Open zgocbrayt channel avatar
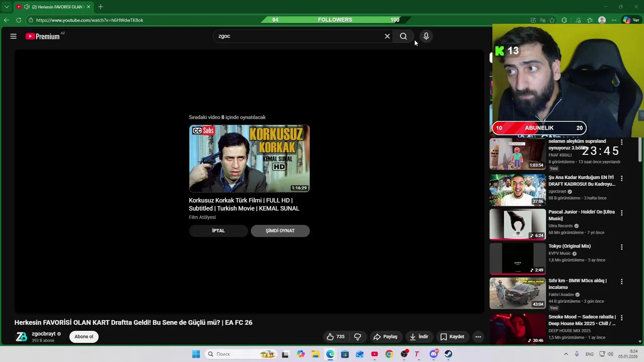Viewport: 644px width, 362px height. 21,337
